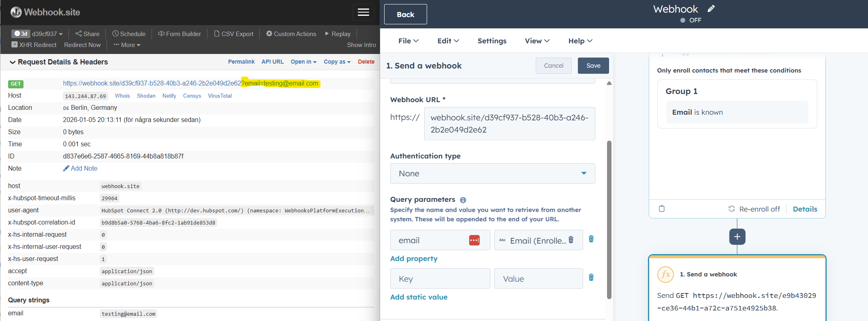The width and height of the screenshot is (868, 321).
Task: Open Authentication type dropdown set to None
Action: (x=492, y=173)
